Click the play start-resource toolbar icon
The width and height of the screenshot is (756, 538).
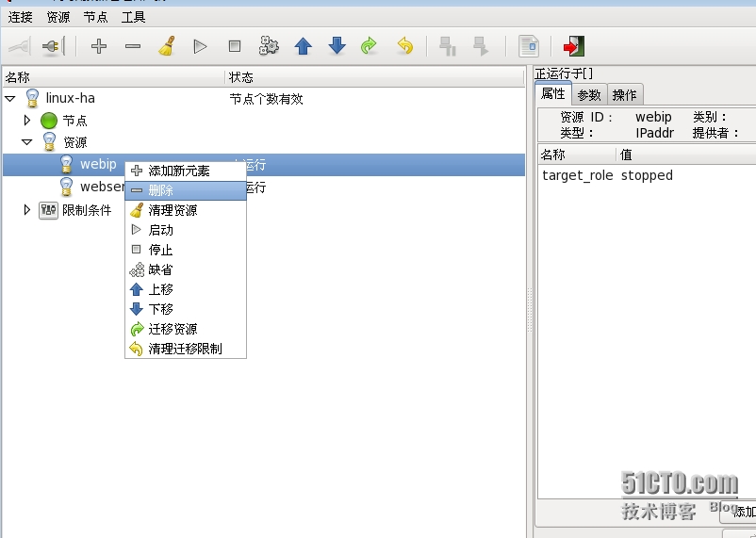(x=200, y=46)
